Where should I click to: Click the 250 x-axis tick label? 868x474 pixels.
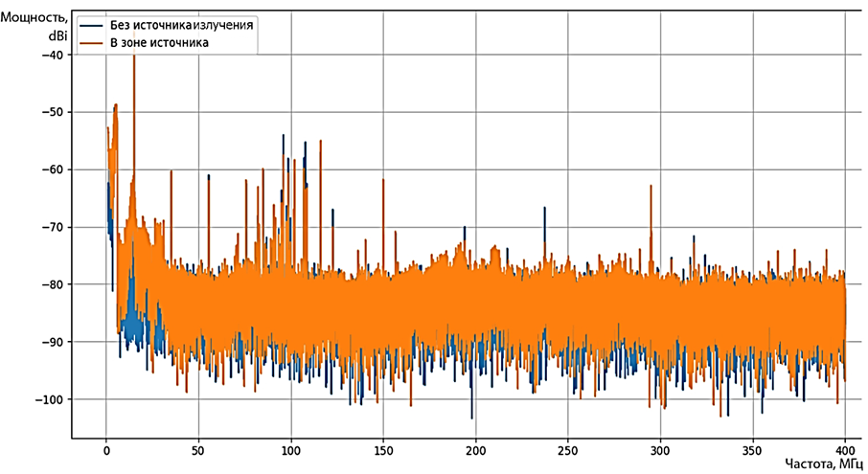pyautogui.click(x=568, y=448)
